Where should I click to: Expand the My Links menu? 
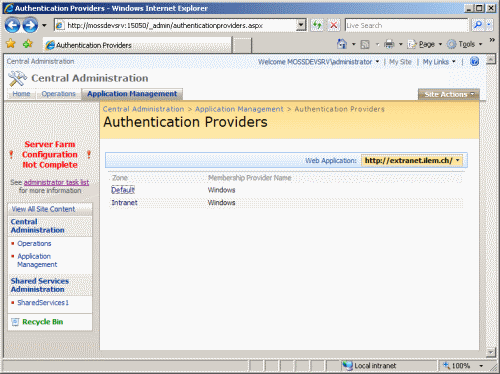click(439, 62)
